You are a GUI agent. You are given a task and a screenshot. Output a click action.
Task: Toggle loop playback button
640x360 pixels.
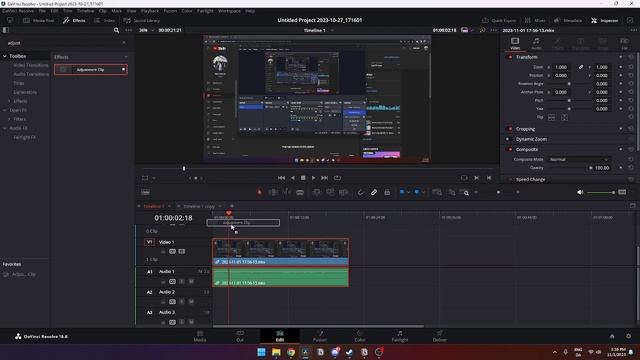(337, 178)
